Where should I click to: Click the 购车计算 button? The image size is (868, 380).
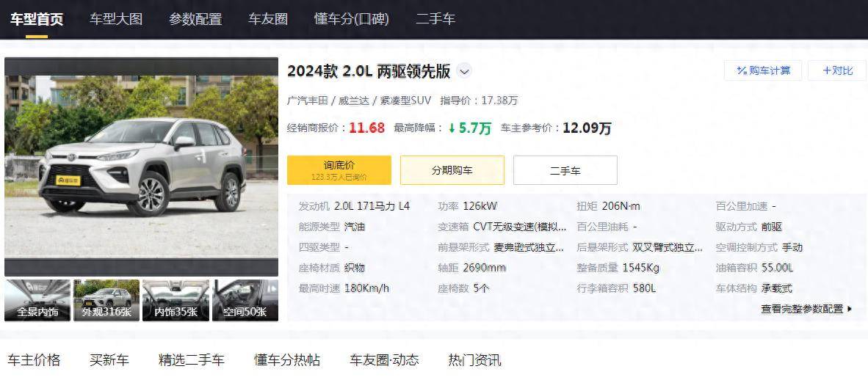(763, 70)
